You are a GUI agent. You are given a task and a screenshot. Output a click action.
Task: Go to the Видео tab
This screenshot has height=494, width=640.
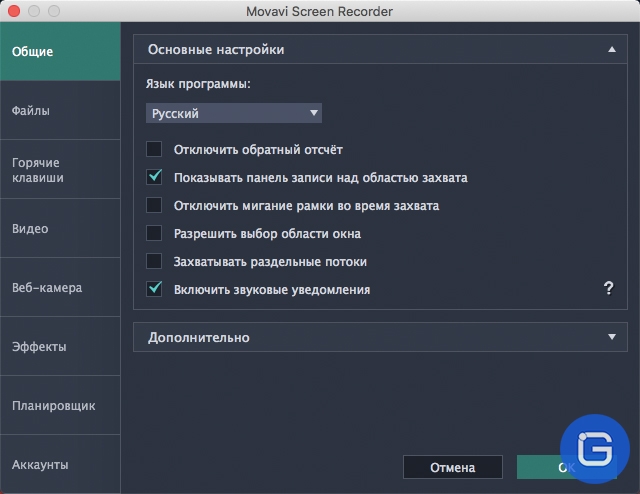coord(60,229)
